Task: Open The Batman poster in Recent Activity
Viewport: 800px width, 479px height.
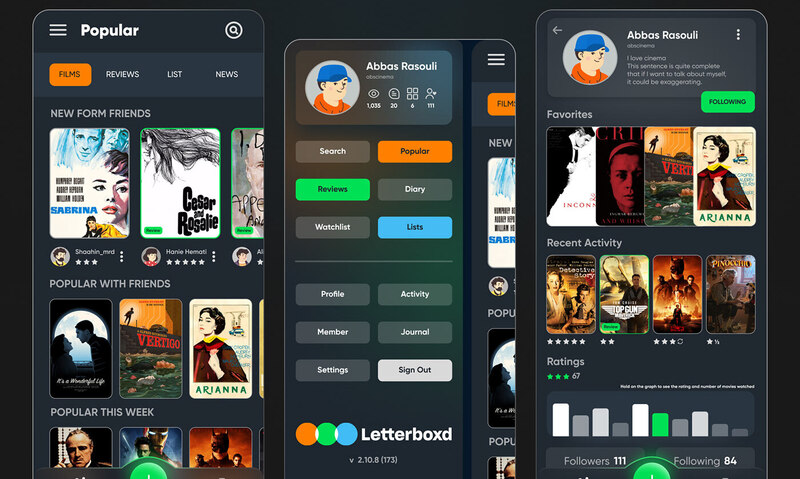Action: [x=677, y=294]
